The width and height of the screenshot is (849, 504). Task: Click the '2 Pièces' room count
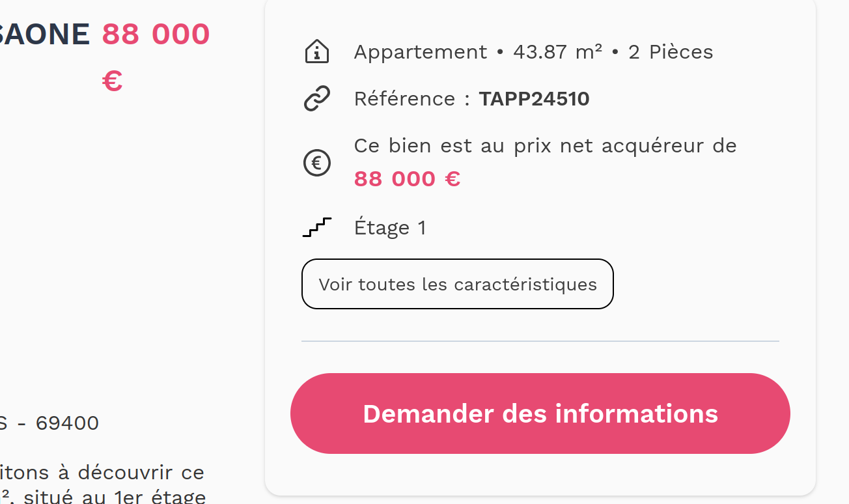point(671,52)
